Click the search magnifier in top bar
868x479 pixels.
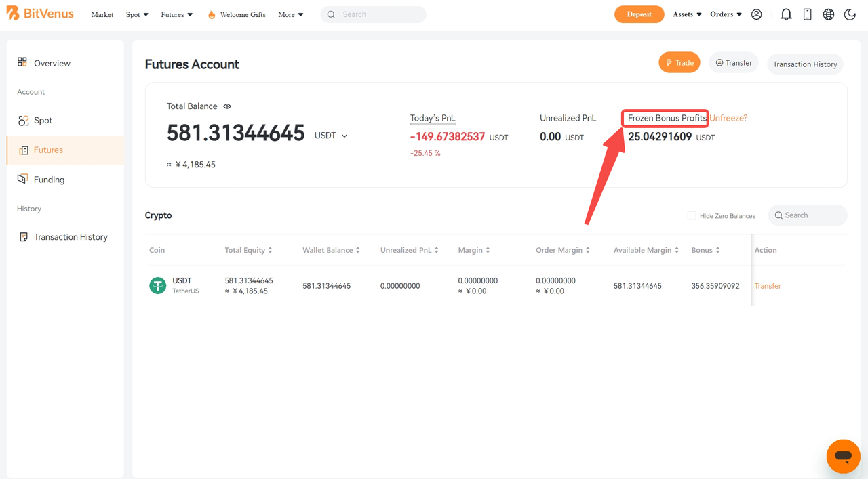[x=331, y=14]
